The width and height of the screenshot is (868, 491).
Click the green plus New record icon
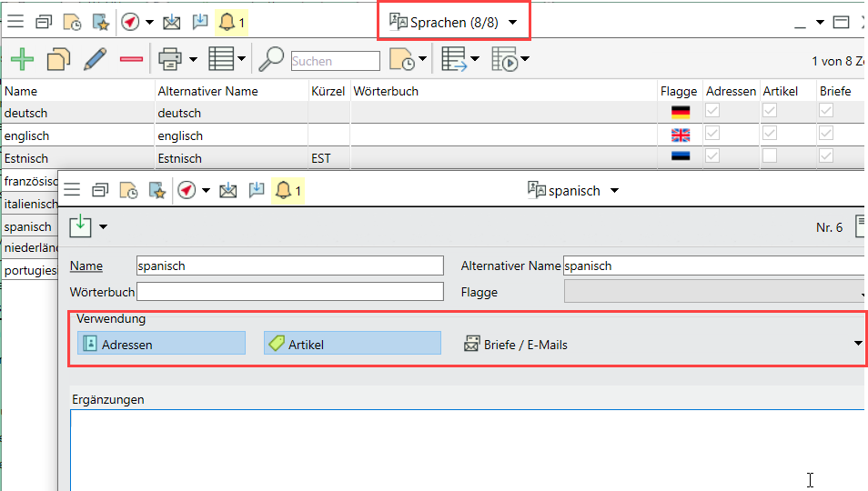point(22,60)
